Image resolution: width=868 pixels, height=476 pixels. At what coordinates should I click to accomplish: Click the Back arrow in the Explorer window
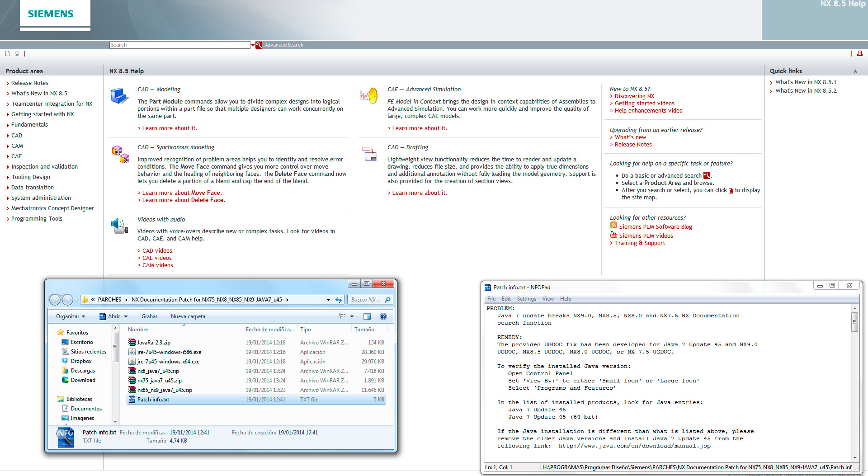(x=55, y=299)
